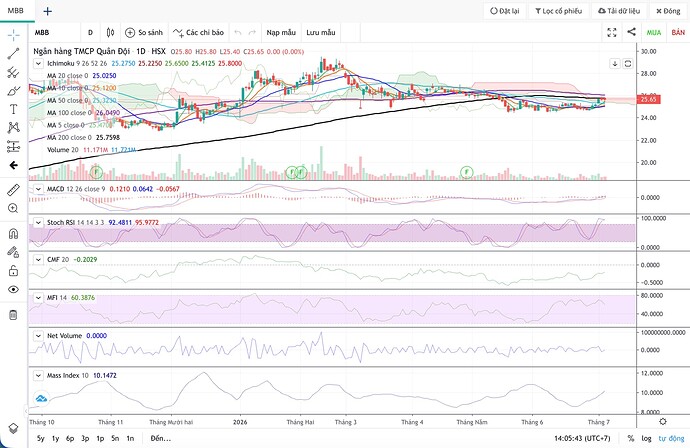Select the text annotation tool
Viewport: 690px width, 448px height.
13,109
